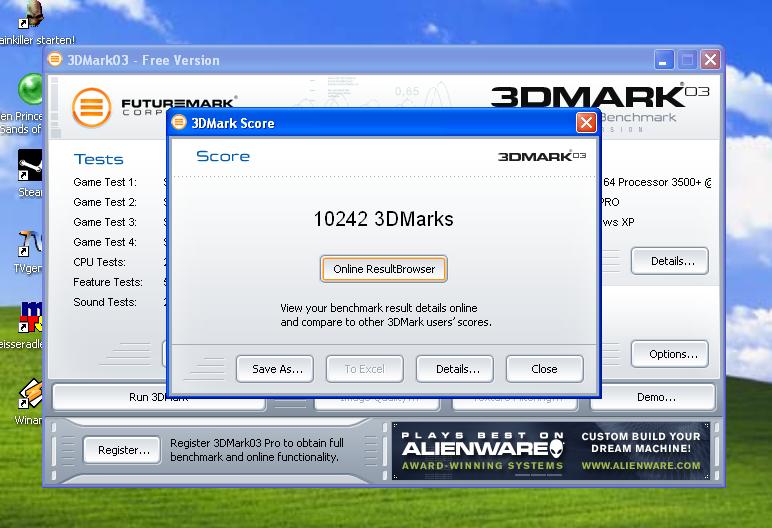The height and width of the screenshot is (528, 772).
Task: Click the Register... button
Action: [x=122, y=450]
